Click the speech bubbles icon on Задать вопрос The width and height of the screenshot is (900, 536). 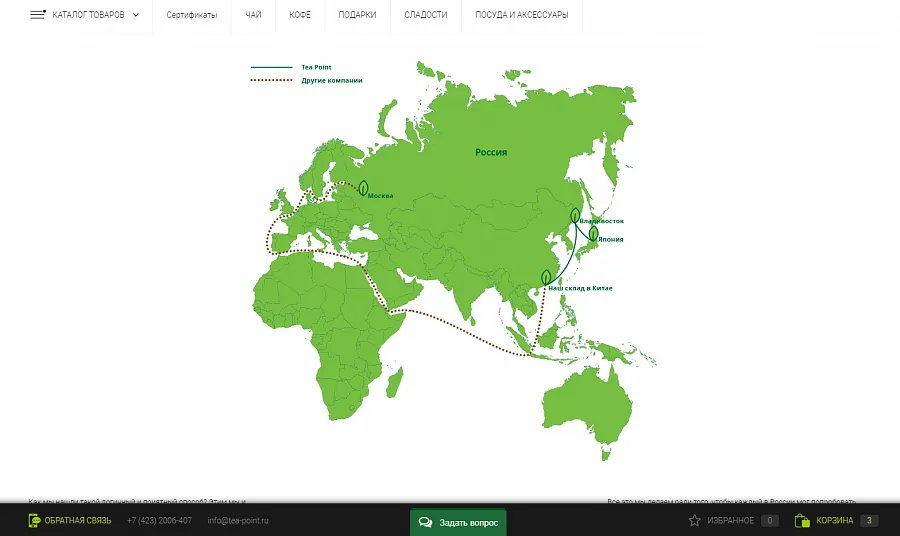(425, 522)
